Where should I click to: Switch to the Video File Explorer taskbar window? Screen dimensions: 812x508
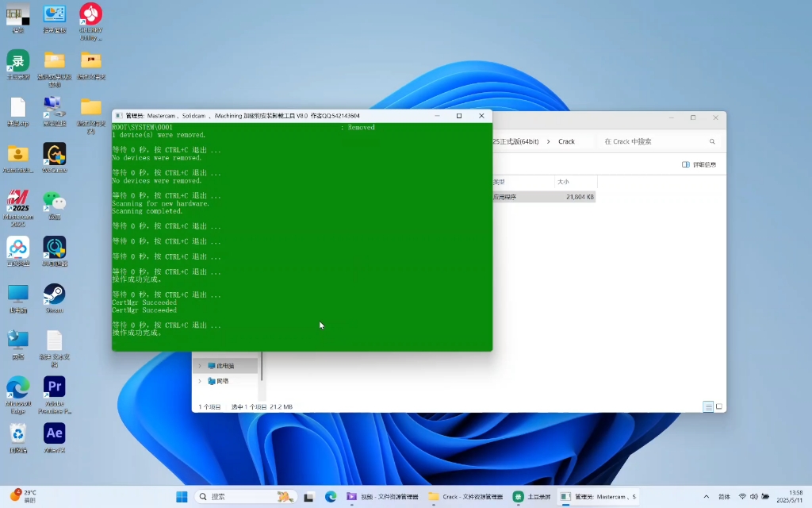(383, 497)
